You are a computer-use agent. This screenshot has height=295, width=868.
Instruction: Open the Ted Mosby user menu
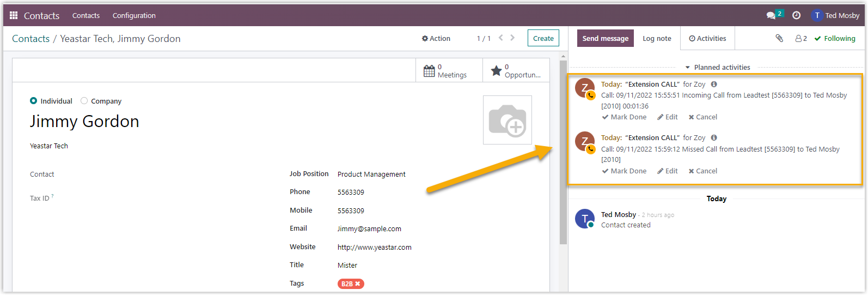click(835, 15)
